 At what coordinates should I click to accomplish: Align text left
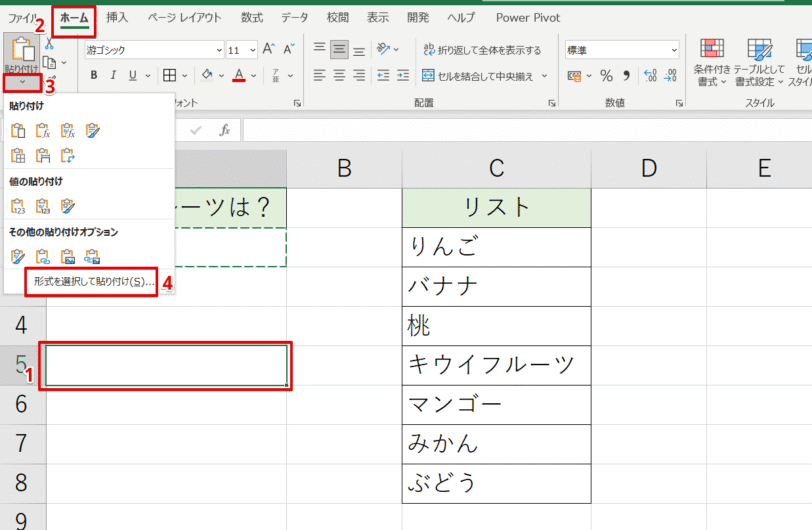pyautogui.click(x=320, y=76)
